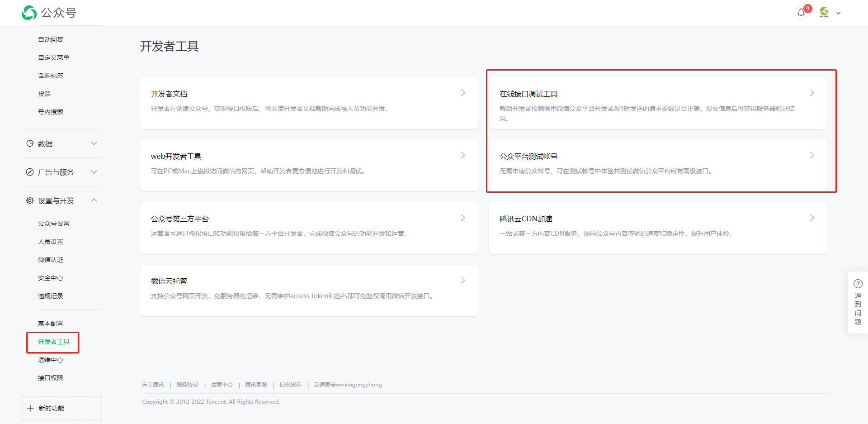Click the 遇到问题 help question icon

click(x=858, y=284)
